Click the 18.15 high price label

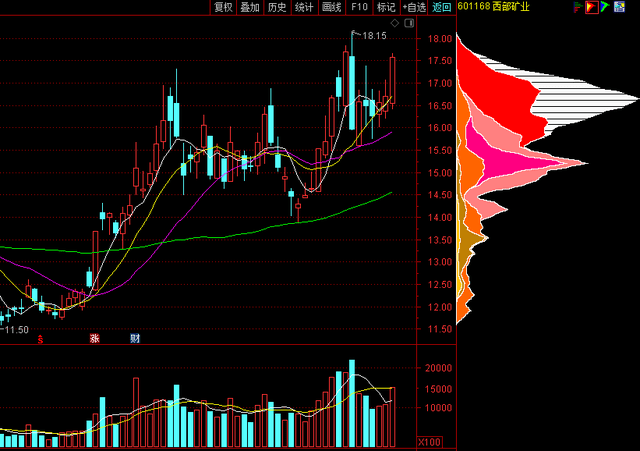(x=374, y=36)
